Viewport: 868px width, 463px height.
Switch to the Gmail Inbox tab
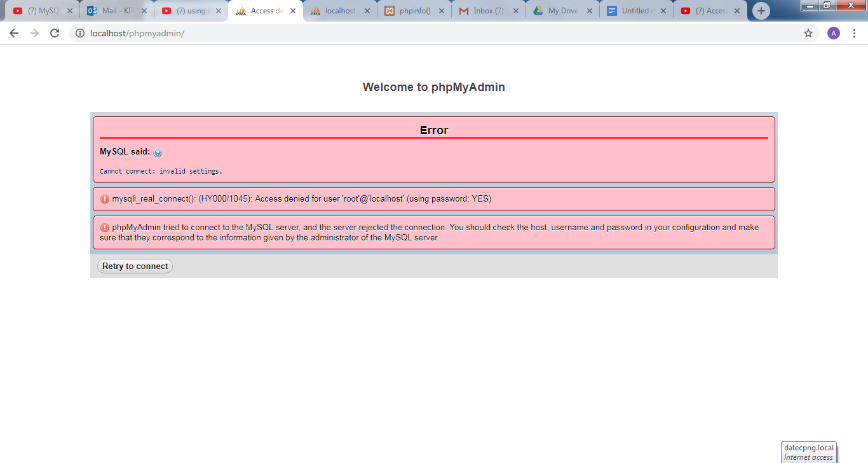(x=488, y=11)
